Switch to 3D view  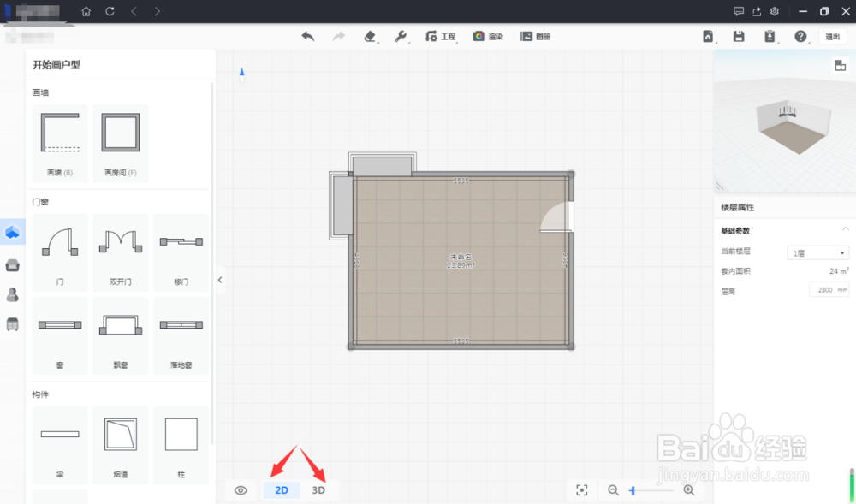318,489
